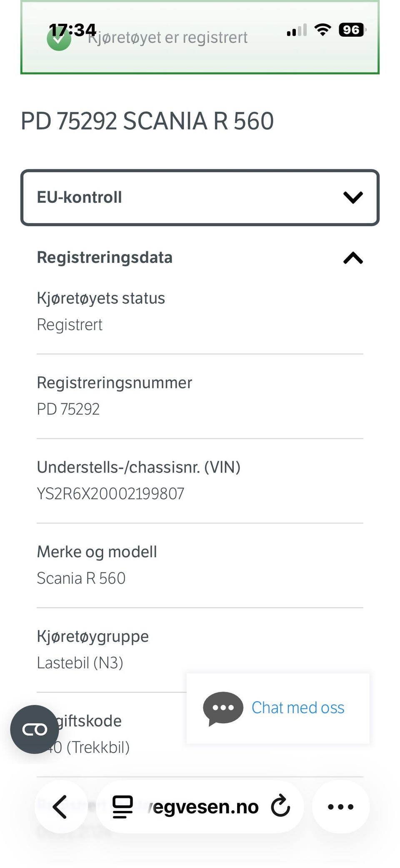
Task: Tap the PD 75292 SCANIA R 560 heading
Action: [x=147, y=121]
